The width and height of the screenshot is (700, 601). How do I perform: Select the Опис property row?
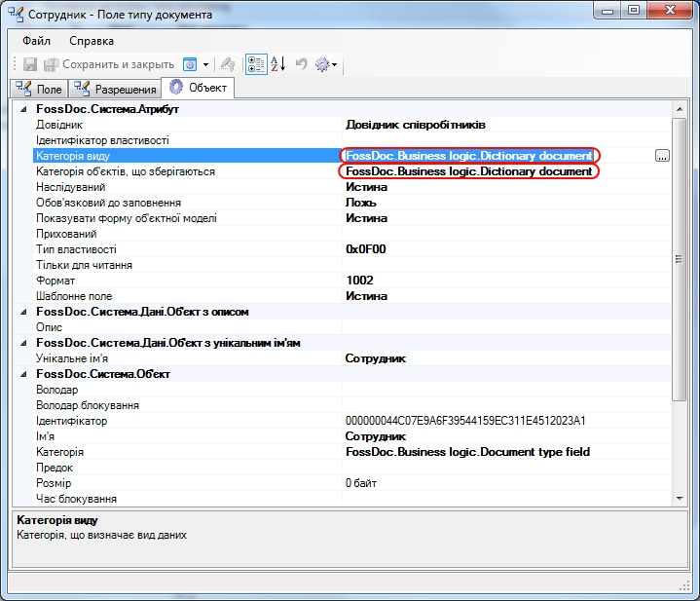point(351,327)
